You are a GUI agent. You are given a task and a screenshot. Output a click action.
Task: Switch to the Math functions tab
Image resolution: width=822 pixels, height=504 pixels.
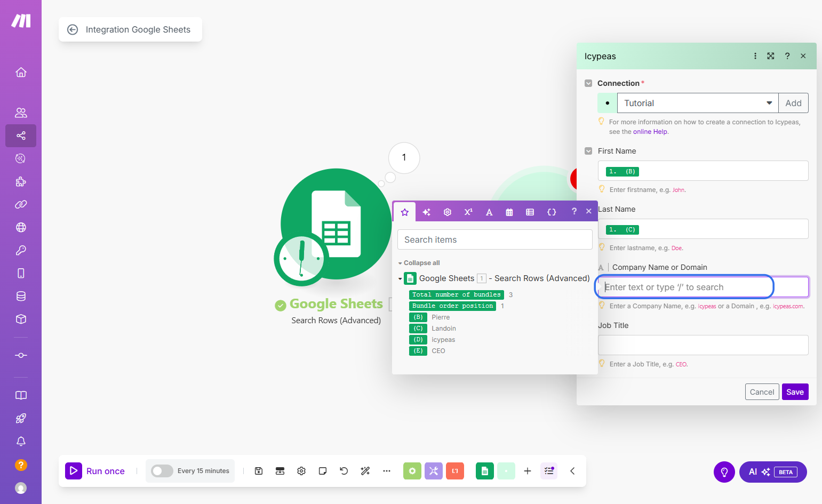(468, 212)
